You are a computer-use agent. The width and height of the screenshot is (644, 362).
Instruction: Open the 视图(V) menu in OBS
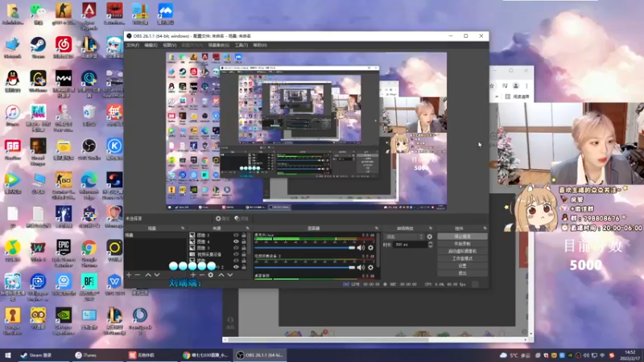point(170,45)
